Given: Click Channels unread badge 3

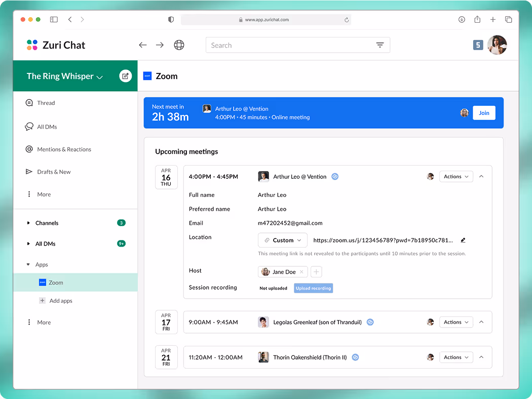Looking at the screenshot, I should click(121, 223).
